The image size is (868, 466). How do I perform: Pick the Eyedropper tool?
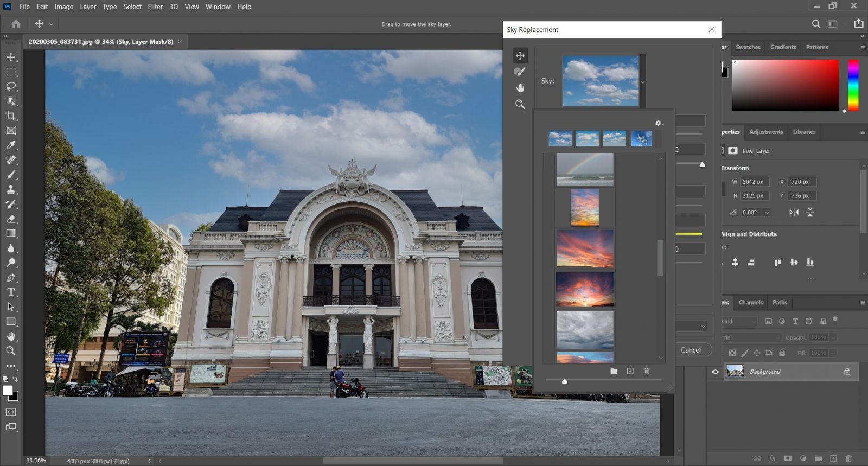[11, 145]
